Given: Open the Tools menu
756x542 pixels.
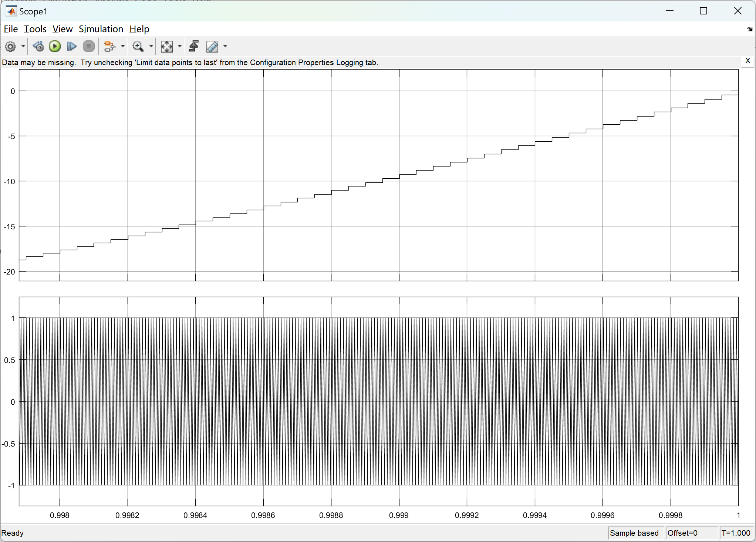Looking at the screenshot, I should [35, 29].
